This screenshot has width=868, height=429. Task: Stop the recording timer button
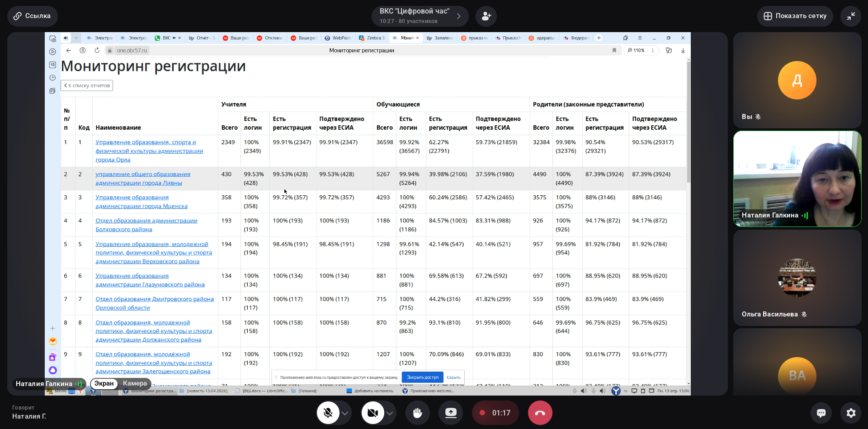coord(495,413)
